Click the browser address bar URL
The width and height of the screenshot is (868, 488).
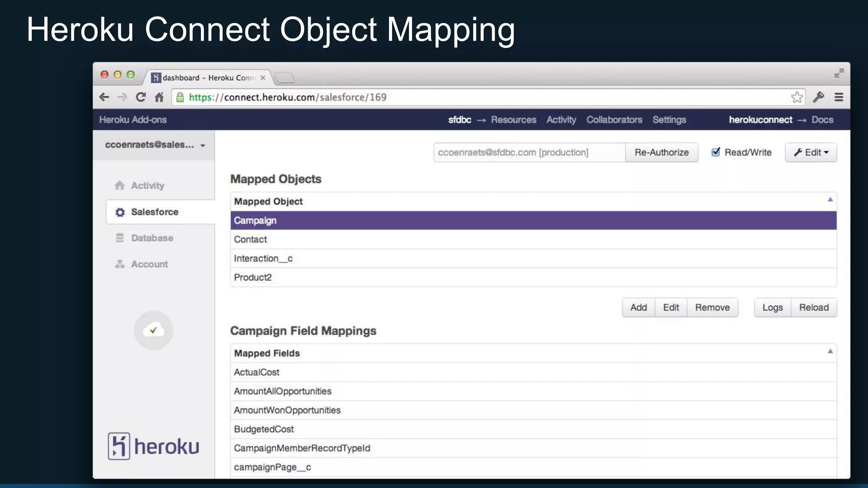pyautogui.click(x=288, y=97)
